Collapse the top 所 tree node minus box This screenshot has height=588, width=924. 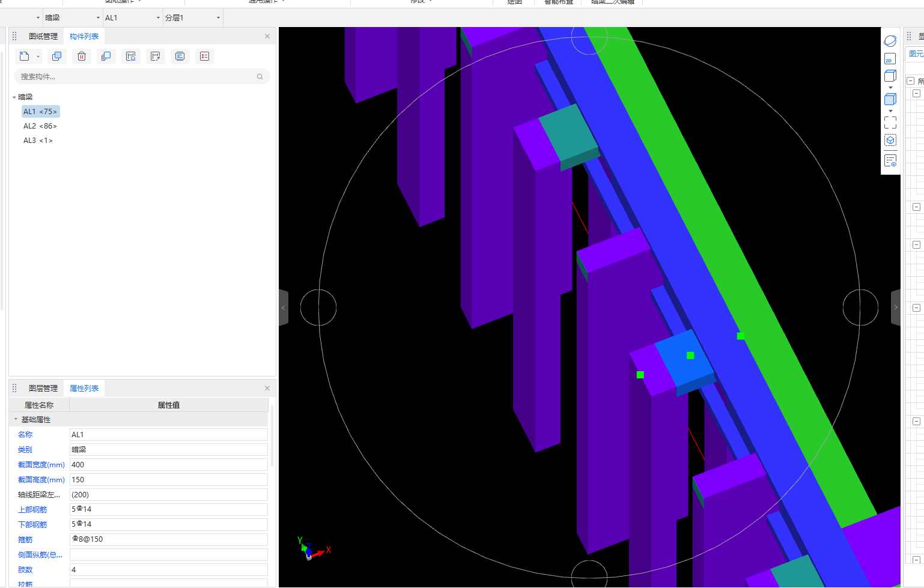[x=911, y=81]
